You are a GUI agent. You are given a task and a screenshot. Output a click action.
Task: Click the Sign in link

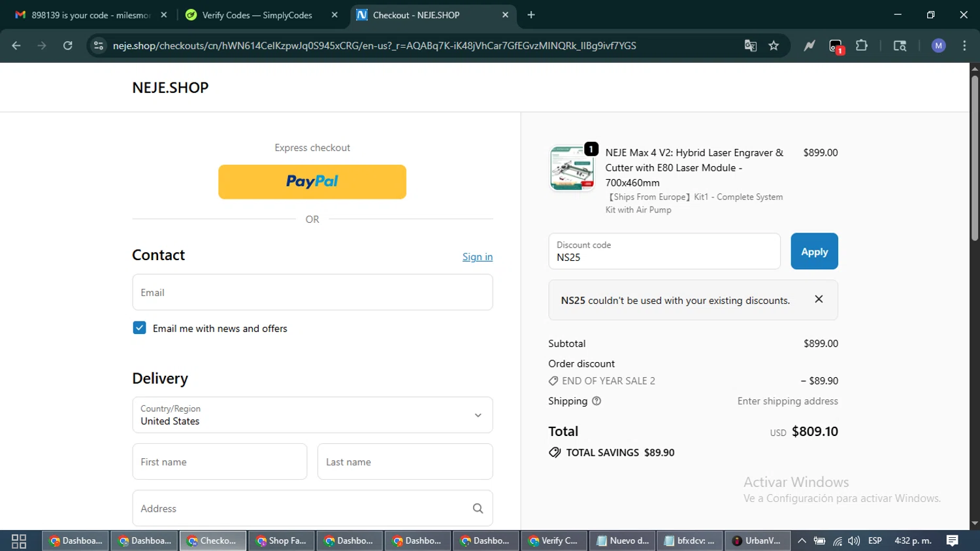(x=478, y=257)
